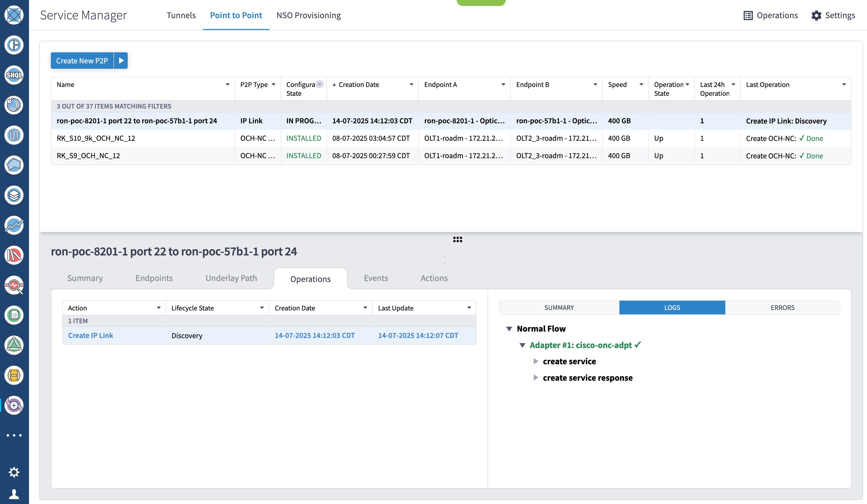Click the Create New P2P button
Image resolution: width=867 pixels, height=504 pixels.
tap(82, 61)
